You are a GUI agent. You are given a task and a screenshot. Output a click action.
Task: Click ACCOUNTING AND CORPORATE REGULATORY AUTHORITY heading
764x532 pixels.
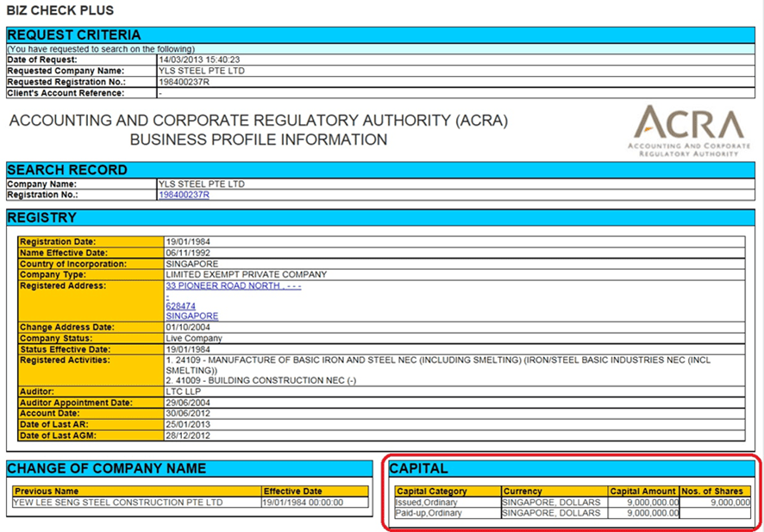[x=258, y=122]
